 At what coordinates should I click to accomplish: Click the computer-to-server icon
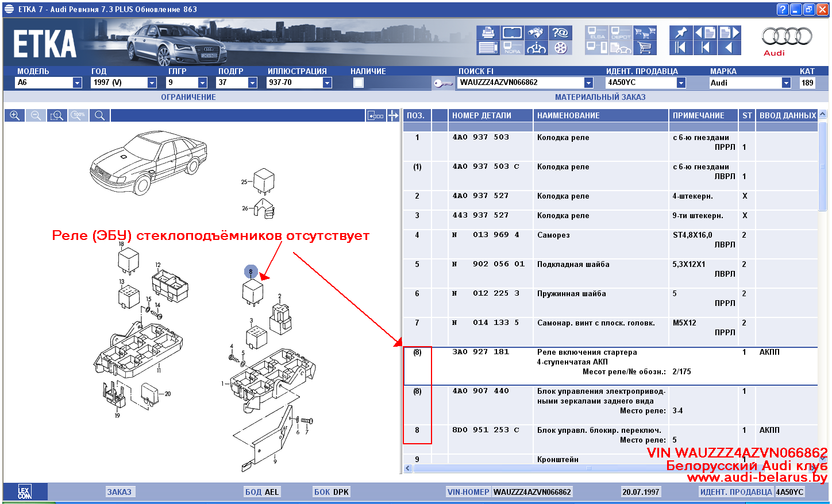[596, 48]
